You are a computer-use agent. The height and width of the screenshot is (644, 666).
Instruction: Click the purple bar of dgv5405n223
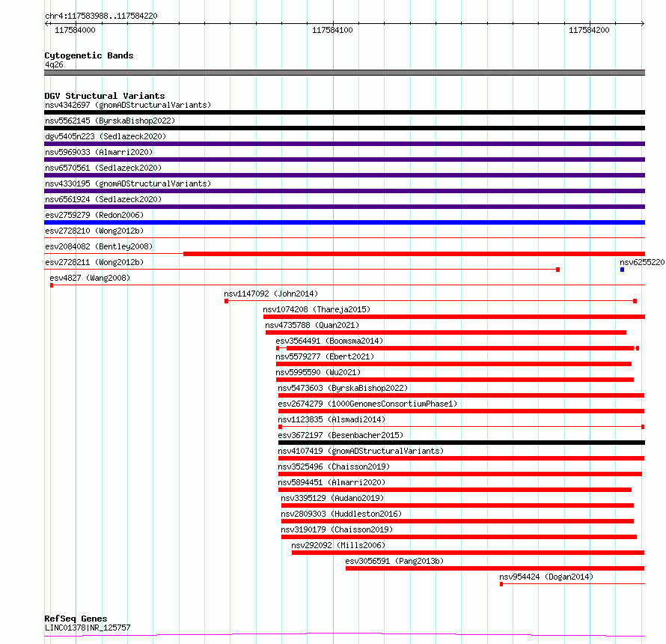click(x=344, y=144)
